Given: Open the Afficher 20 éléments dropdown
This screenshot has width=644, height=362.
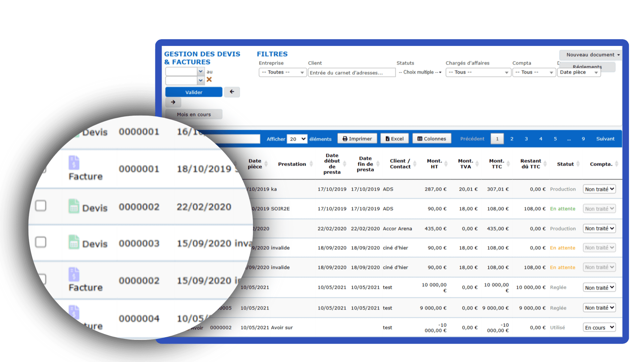Looking at the screenshot, I should pyautogui.click(x=297, y=139).
